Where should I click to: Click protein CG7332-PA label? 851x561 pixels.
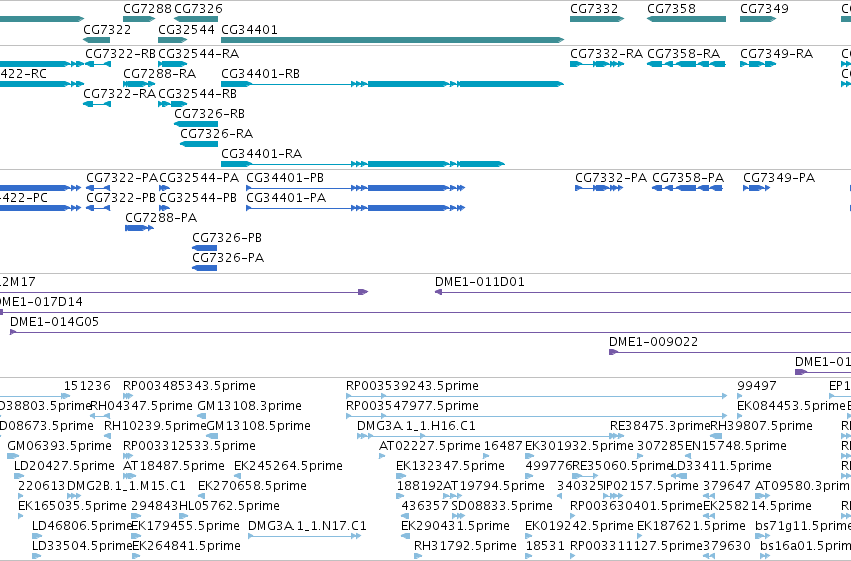coord(611,177)
